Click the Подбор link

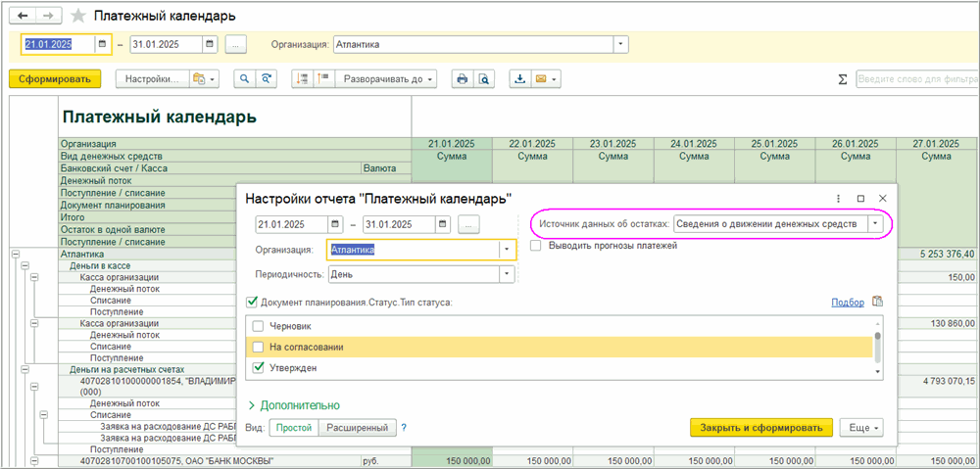pos(848,303)
